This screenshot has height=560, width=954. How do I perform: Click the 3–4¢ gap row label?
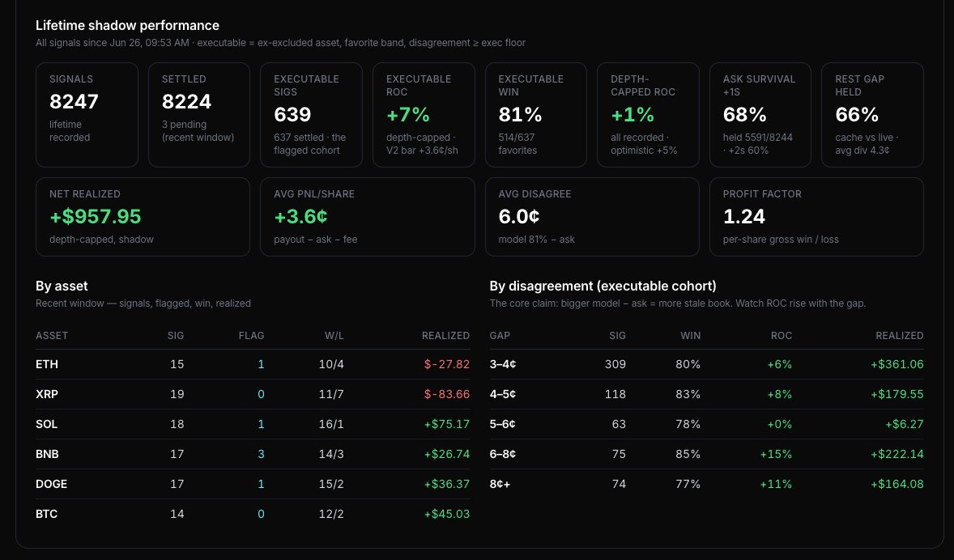pyautogui.click(x=503, y=364)
